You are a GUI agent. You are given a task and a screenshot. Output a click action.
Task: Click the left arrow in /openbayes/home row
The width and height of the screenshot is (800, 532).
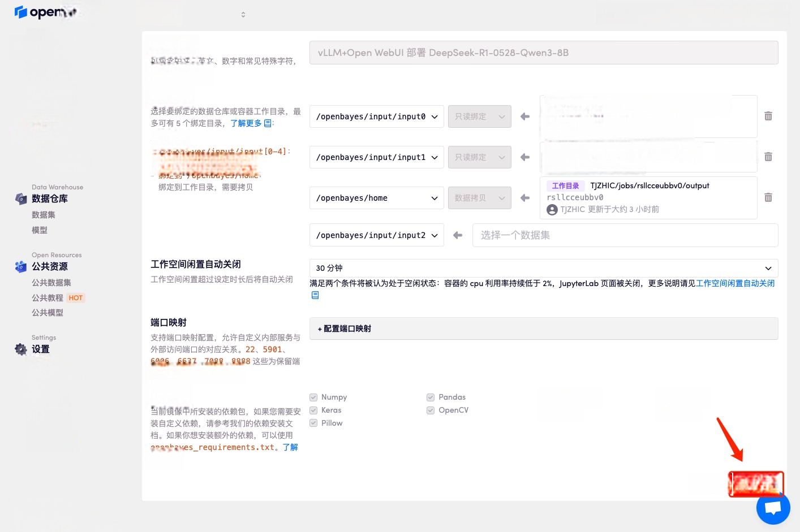(x=525, y=198)
